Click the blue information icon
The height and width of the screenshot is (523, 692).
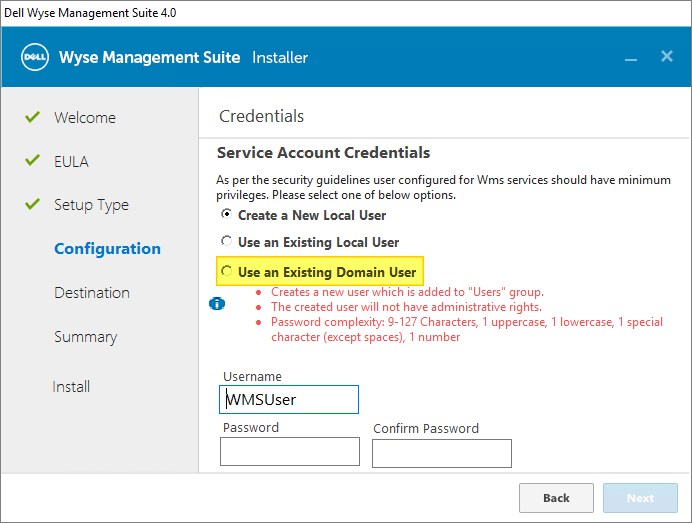pyautogui.click(x=216, y=303)
